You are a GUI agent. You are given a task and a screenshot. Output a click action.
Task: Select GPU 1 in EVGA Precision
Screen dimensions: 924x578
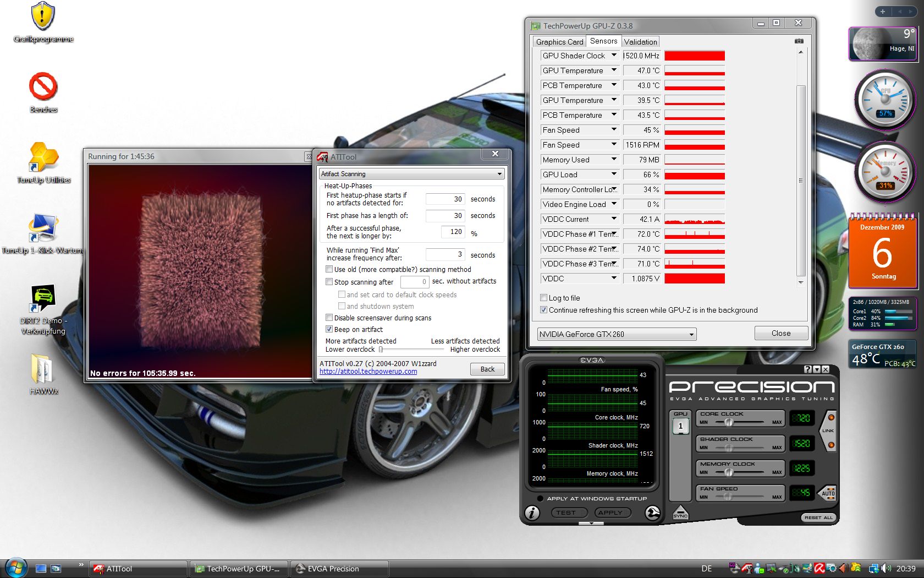click(x=680, y=426)
